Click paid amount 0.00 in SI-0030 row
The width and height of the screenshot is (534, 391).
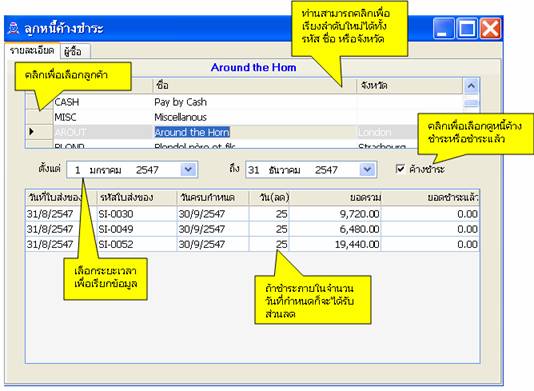pos(467,214)
